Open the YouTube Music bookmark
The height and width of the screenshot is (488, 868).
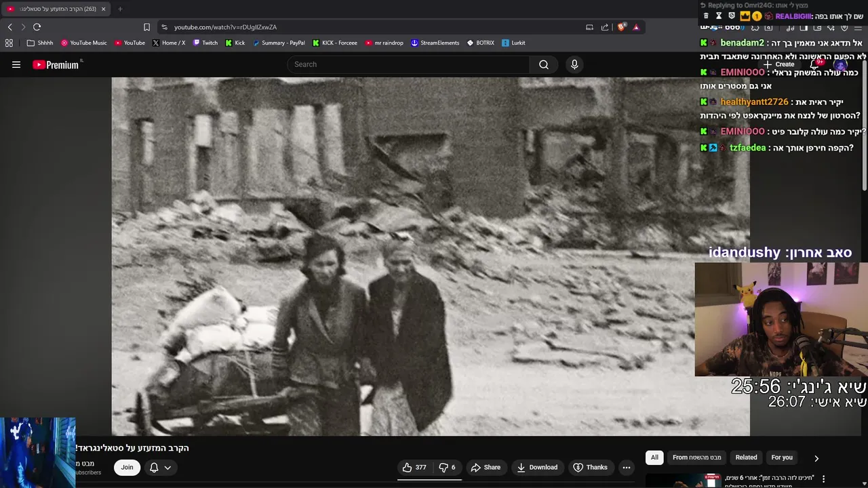(84, 43)
